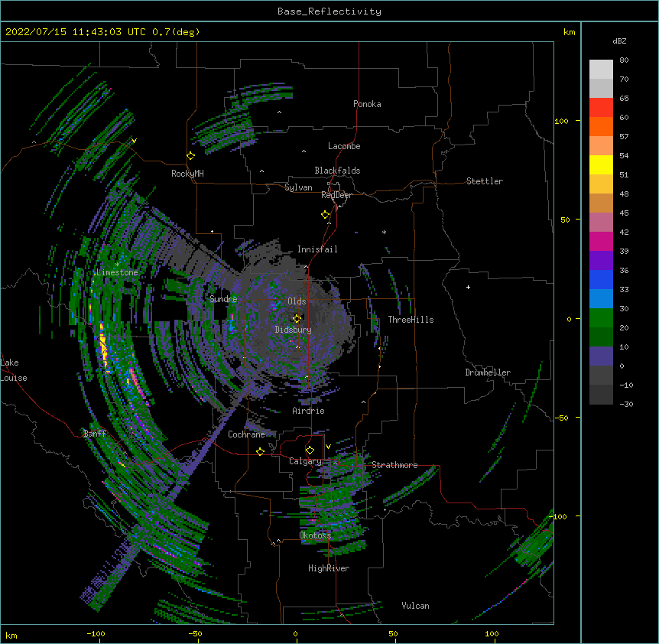Select the Drumheller label
This screenshot has height=644, width=659.
pos(488,372)
